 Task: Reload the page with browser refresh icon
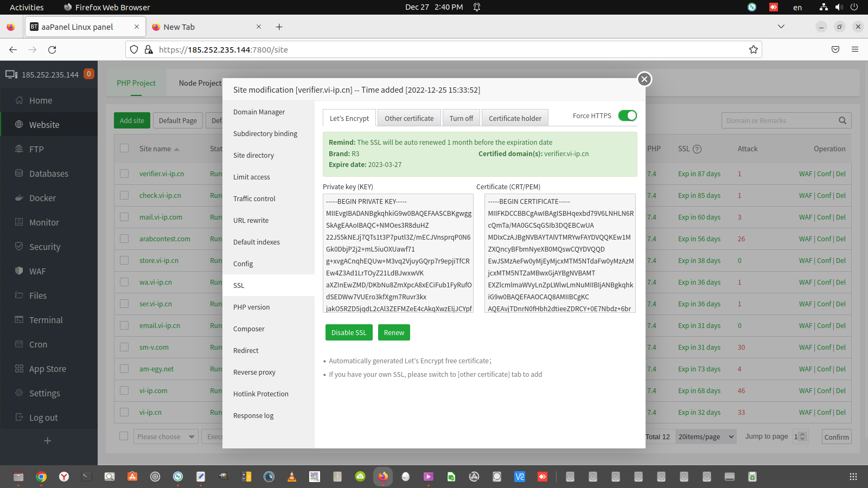point(52,49)
